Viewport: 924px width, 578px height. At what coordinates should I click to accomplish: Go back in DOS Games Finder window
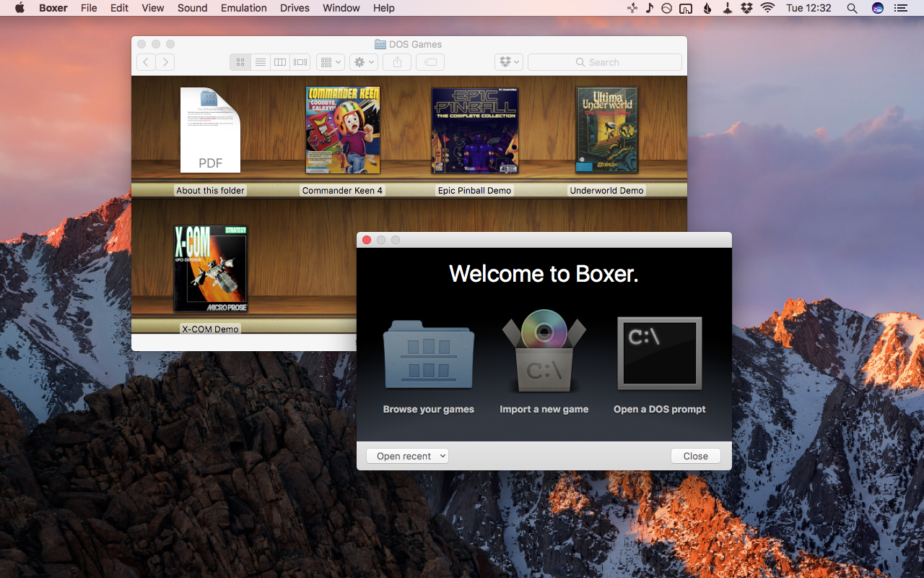[147, 62]
